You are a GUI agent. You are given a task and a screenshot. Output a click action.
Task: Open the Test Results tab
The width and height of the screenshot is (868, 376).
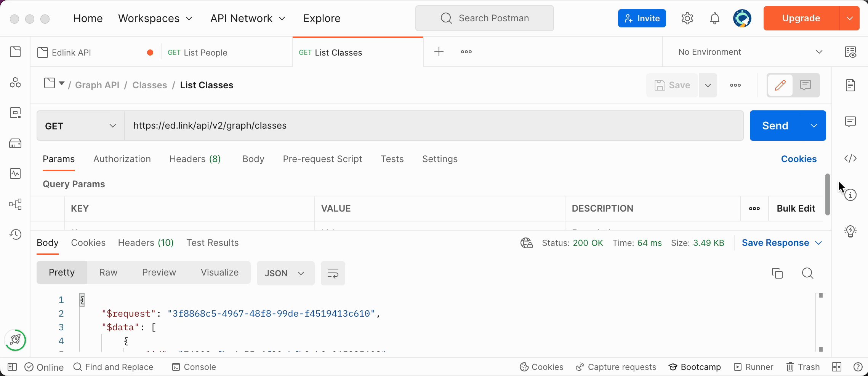[212, 243]
